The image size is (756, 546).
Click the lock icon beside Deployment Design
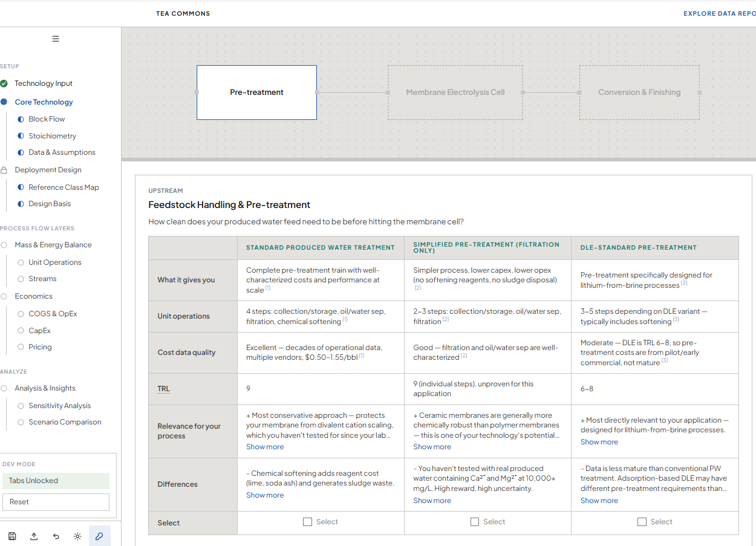4,170
